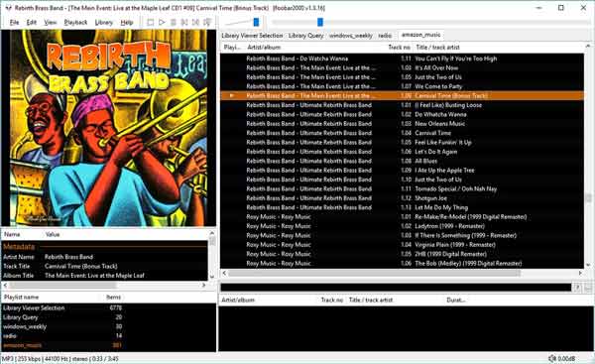Click the Random playback toolbar icon
The width and height of the screenshot is (595, 364).
(x=207, y=23)
